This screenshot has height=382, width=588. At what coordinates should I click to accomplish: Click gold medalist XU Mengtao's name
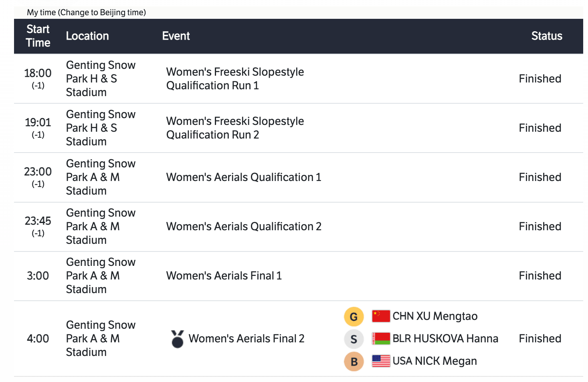[x=435, y=316]
